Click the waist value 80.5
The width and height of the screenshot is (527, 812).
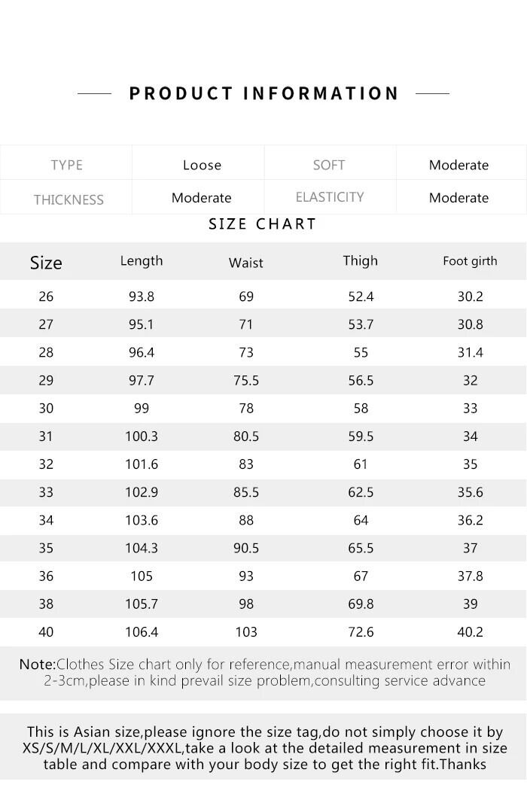(x=246, y=436)
